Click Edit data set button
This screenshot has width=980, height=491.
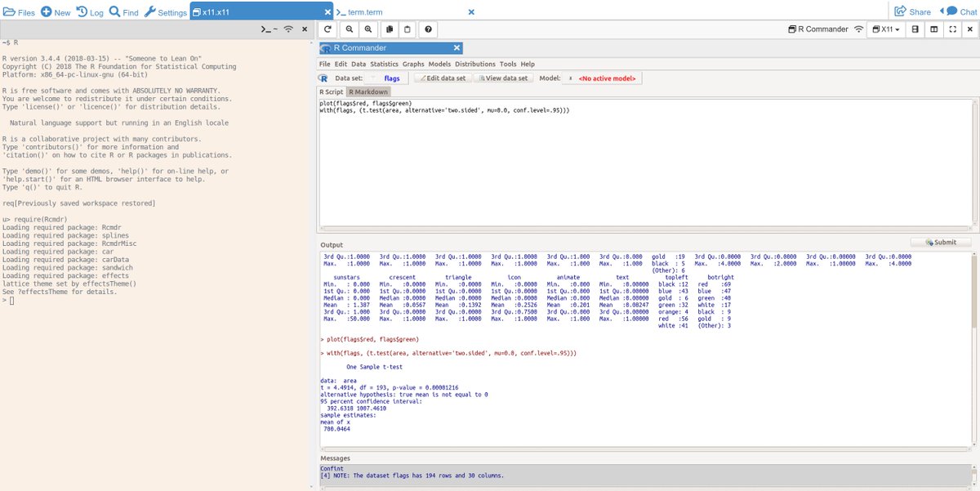(x=443, y=78)
